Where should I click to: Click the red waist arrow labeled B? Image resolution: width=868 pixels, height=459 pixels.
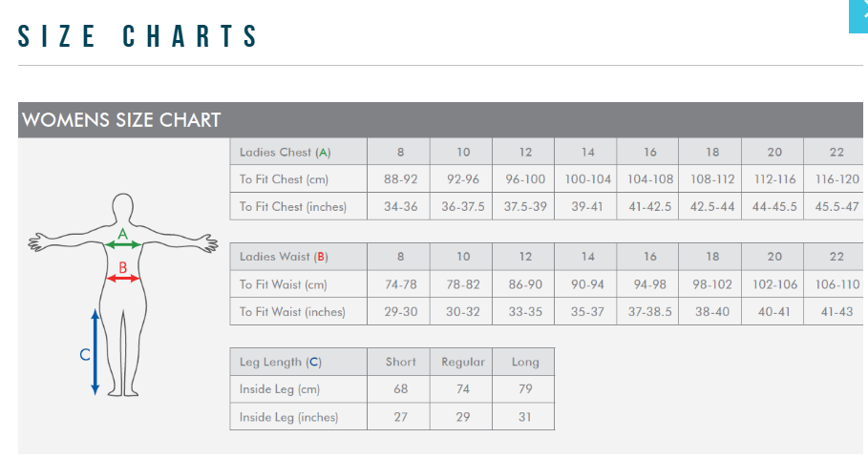point(123,278)
